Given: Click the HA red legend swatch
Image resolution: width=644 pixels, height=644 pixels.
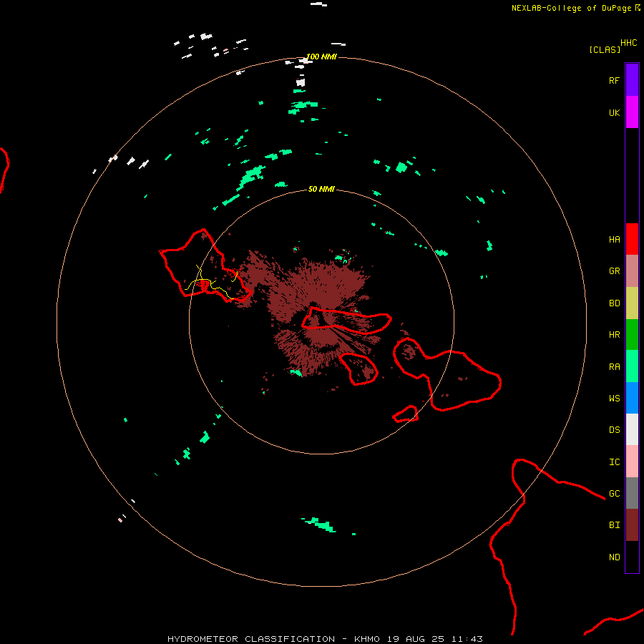Looking at the screenshot, I should [x=632, y=239].
